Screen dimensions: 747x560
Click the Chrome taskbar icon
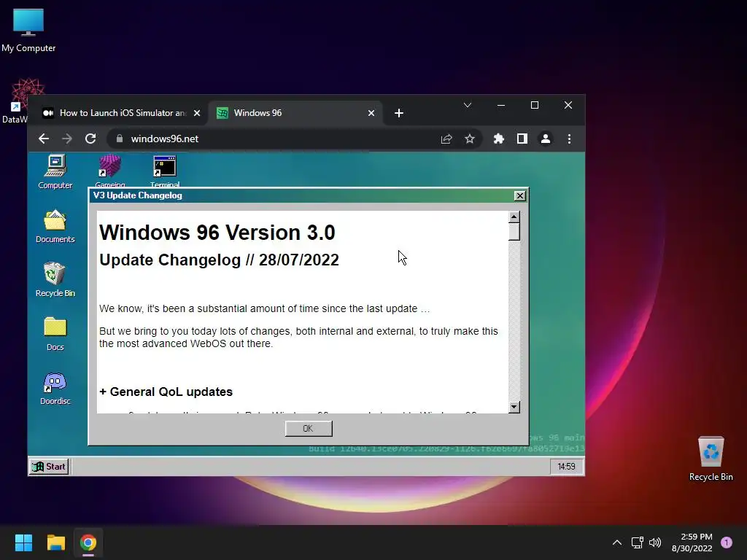88,542
